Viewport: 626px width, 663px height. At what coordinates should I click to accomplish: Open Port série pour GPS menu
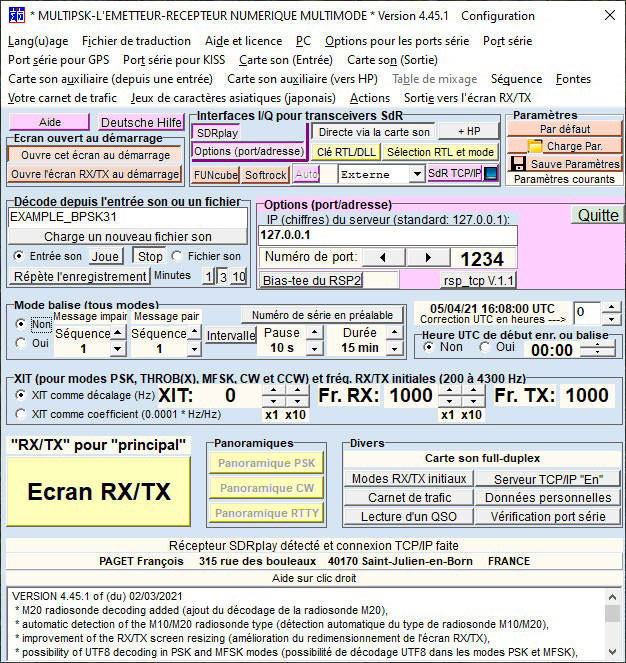[58, 60]
